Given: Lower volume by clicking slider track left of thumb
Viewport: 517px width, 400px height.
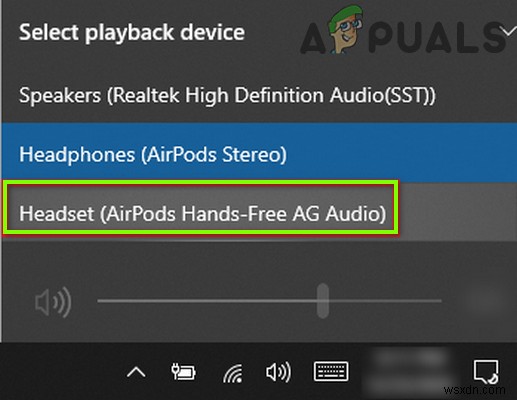Looking at the screenshot, I should 207,301.
